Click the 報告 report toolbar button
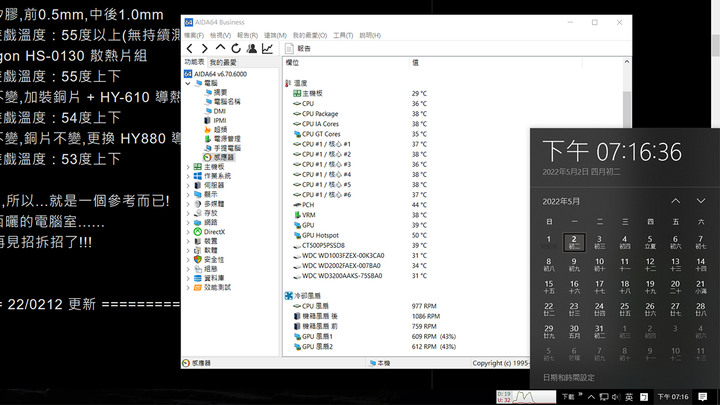The image size is (720, 405). pyautogui.click(x=298, y=48)
